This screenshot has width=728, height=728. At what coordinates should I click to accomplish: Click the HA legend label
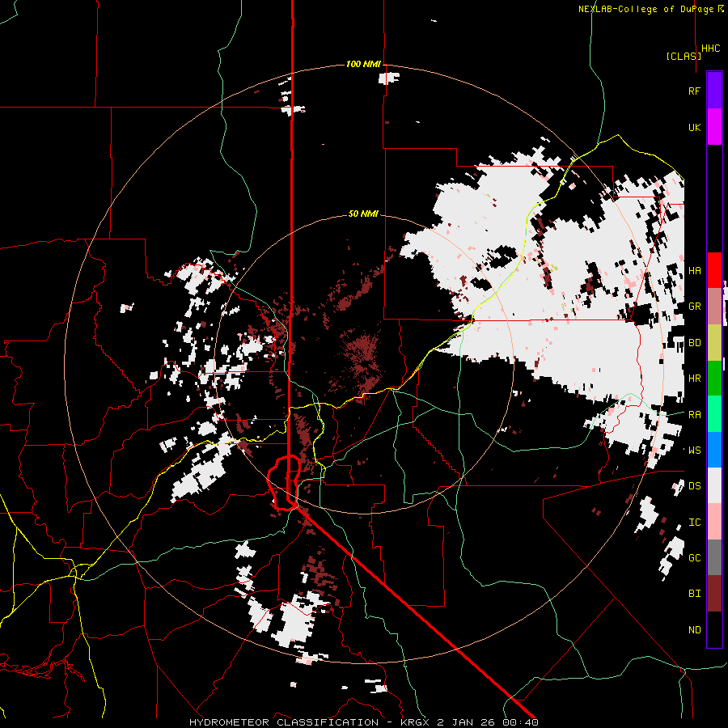pos(695,270)
